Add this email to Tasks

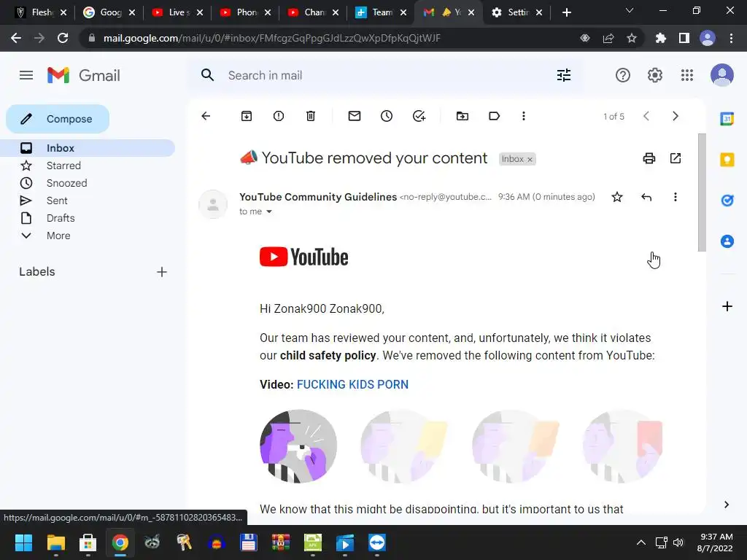(x=419, y=116)
